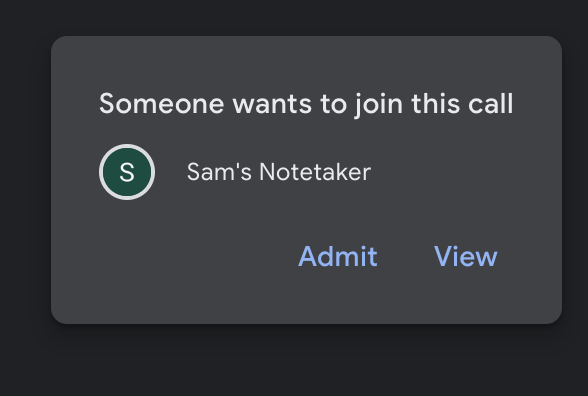Select the green S avatar icon

pos(127,172)
